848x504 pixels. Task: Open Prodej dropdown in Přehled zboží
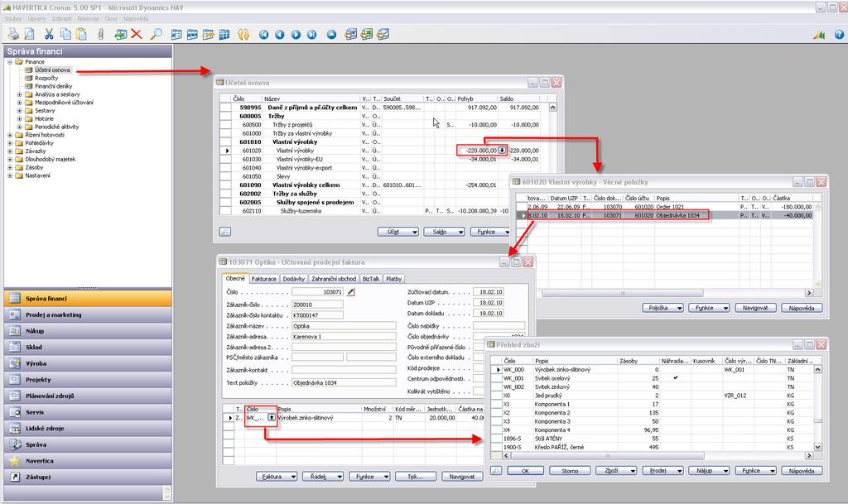click(663, 471)
